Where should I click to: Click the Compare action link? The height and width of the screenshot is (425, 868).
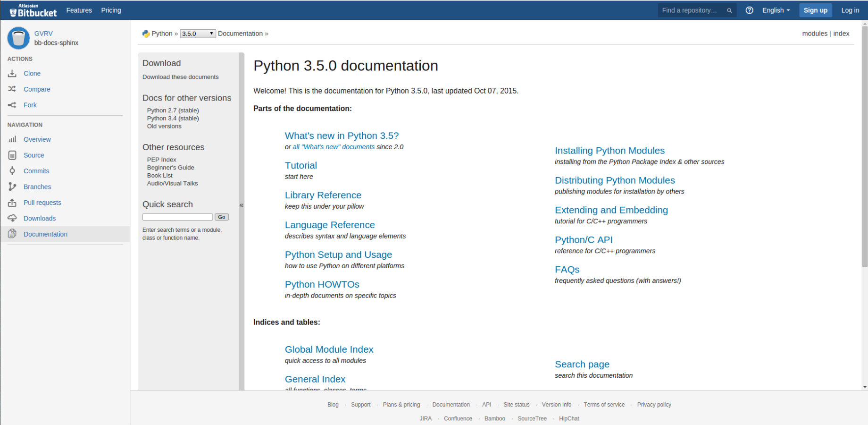(37, 89)
